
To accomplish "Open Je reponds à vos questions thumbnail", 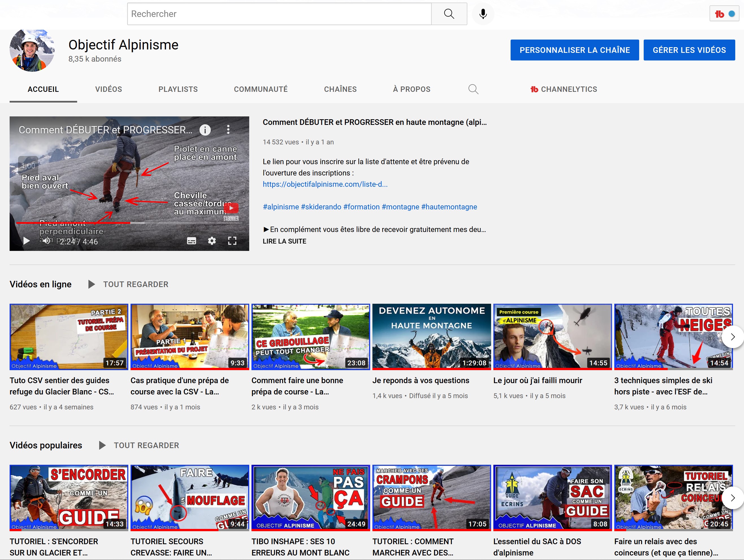I will tap(431, 337).
